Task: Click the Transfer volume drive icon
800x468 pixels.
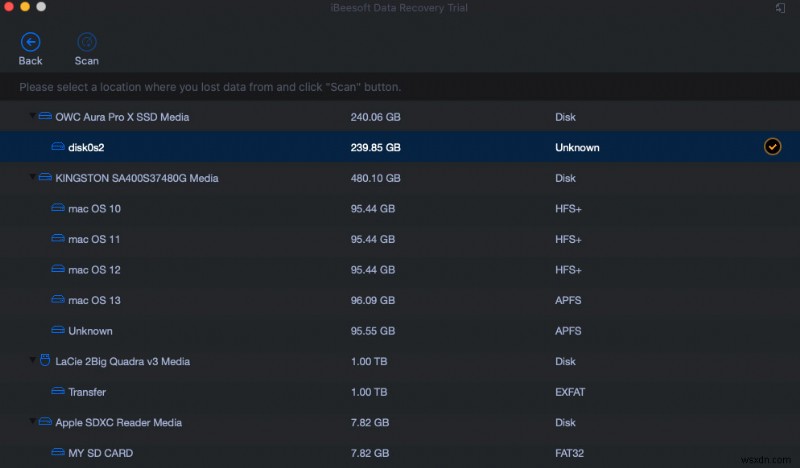Action: (57, 392)
